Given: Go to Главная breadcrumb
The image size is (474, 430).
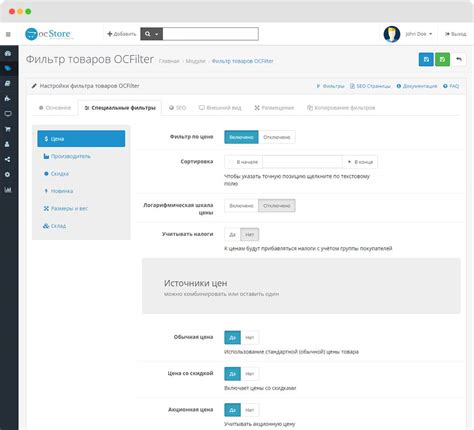Looking at the screenshot, I should (169, 61).
